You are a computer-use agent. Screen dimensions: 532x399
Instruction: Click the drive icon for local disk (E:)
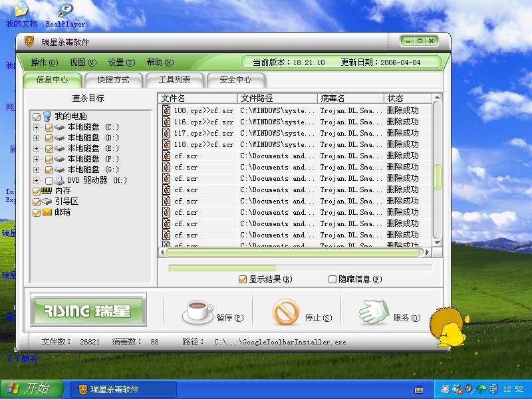click(x=59, y=148)
